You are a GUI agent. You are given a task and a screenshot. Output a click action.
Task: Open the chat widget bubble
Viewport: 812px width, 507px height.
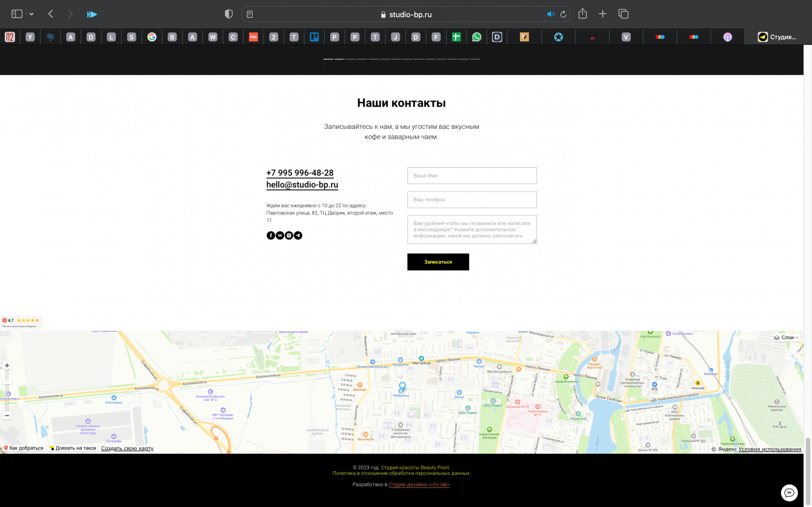(789, 492)
